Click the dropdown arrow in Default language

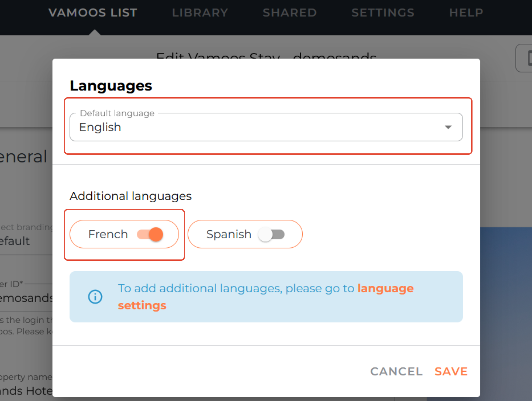(448, 127)
